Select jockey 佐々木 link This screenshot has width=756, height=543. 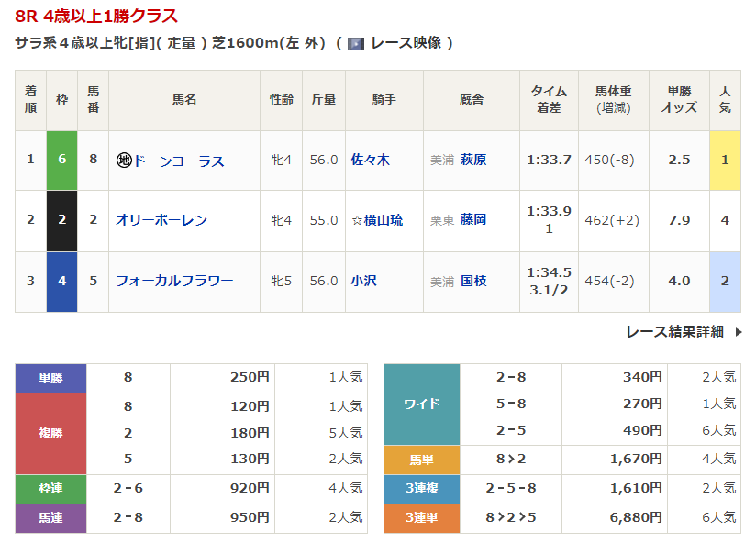(370, 160)
